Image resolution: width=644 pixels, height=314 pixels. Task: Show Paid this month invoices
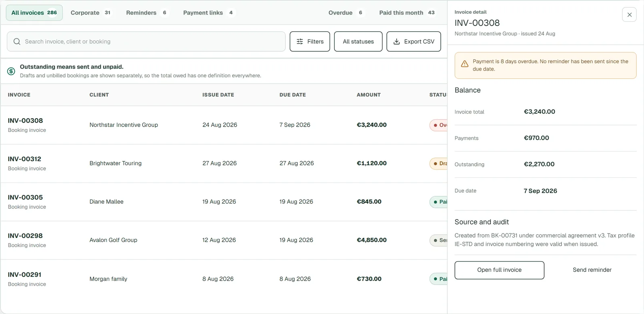pos(407,13)
